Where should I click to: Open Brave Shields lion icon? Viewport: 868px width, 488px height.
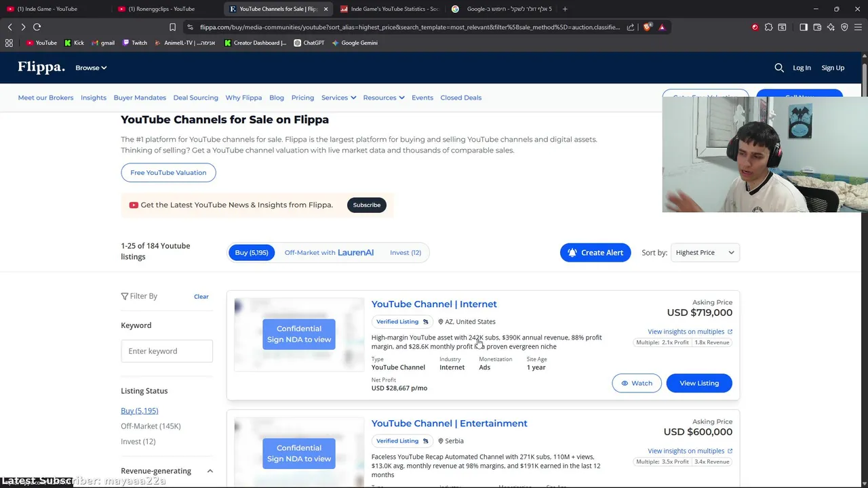pyautogui.click(x=648, y=27)
